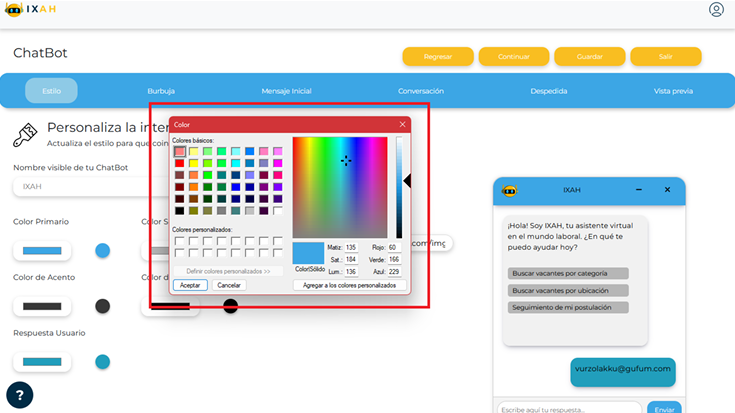Open the user profile icon
Image resolution: width=735 pixels, height=413 pixels.
[716, 9]
